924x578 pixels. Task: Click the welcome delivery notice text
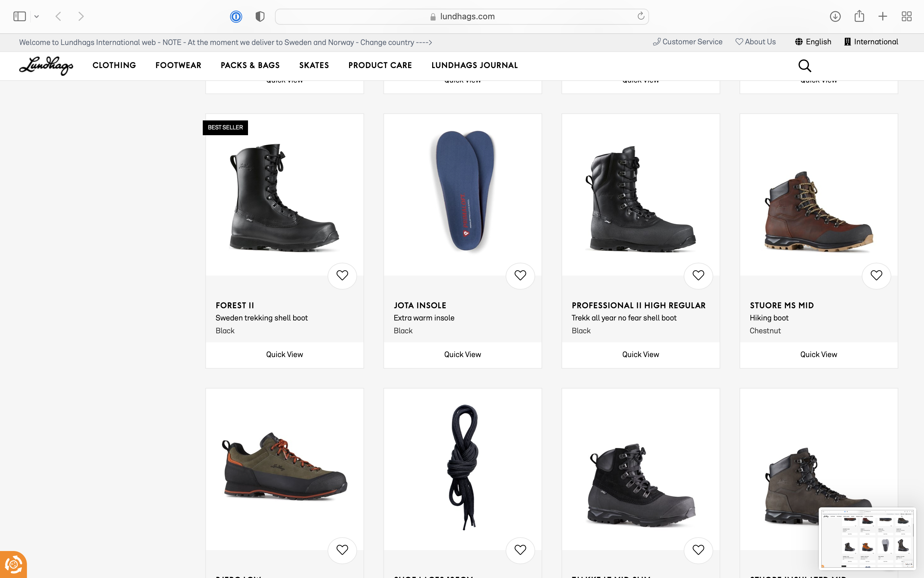coord(226,42)
